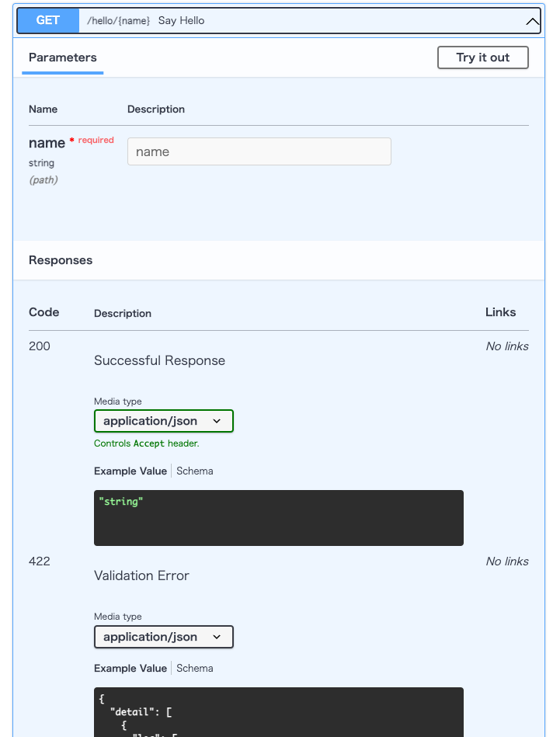Viewport: 560px width, 737px height.
Task: Click the Say Hello summary text
Action: [181, 21]
